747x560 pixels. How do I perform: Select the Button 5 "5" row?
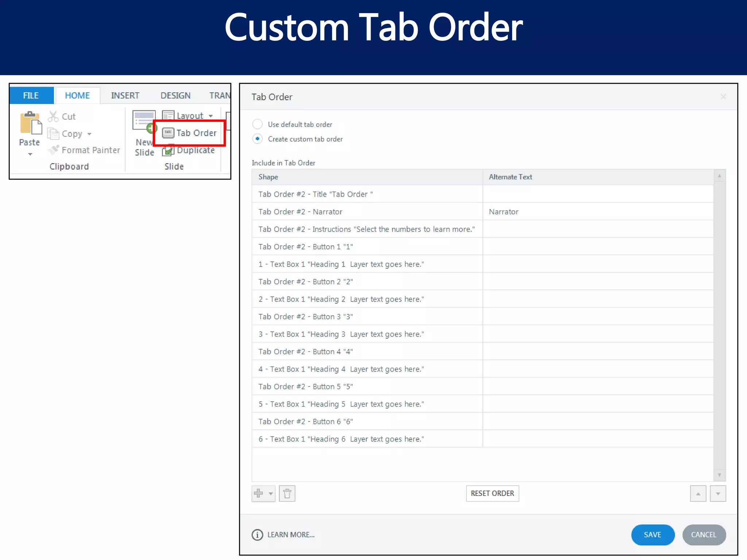coord(483,386)
